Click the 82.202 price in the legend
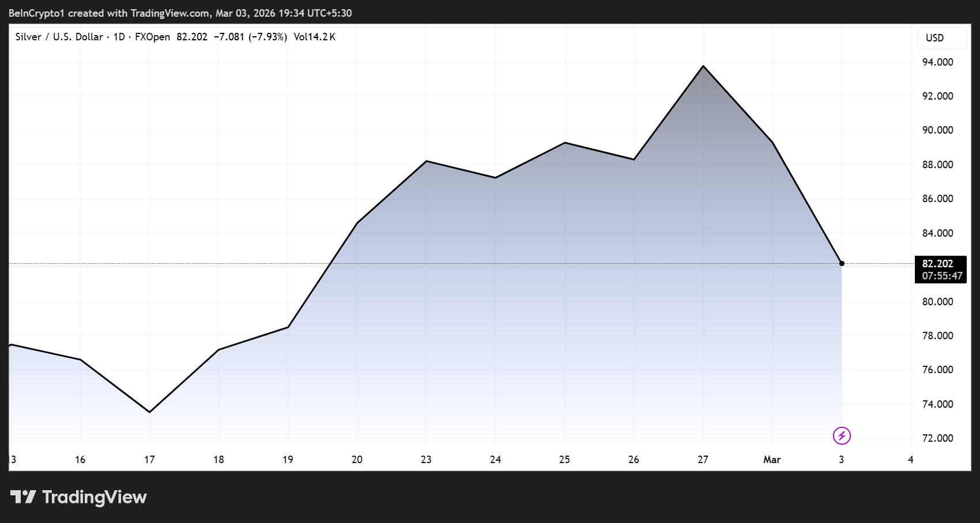 (191, 37)
